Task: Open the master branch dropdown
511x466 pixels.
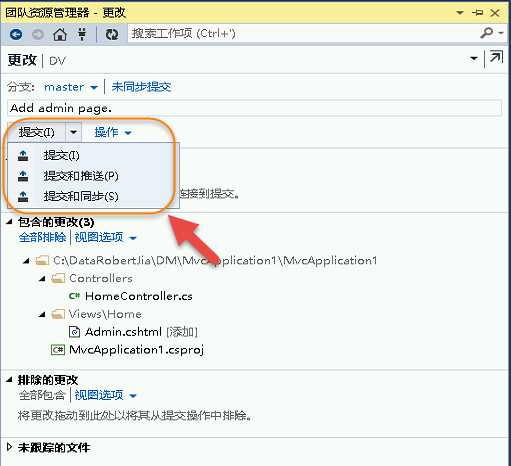Action: (71, 87)
